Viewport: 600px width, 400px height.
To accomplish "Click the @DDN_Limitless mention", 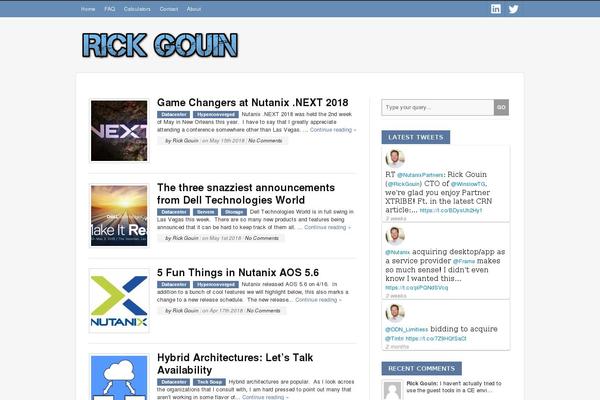I will [x=407, y=330].
